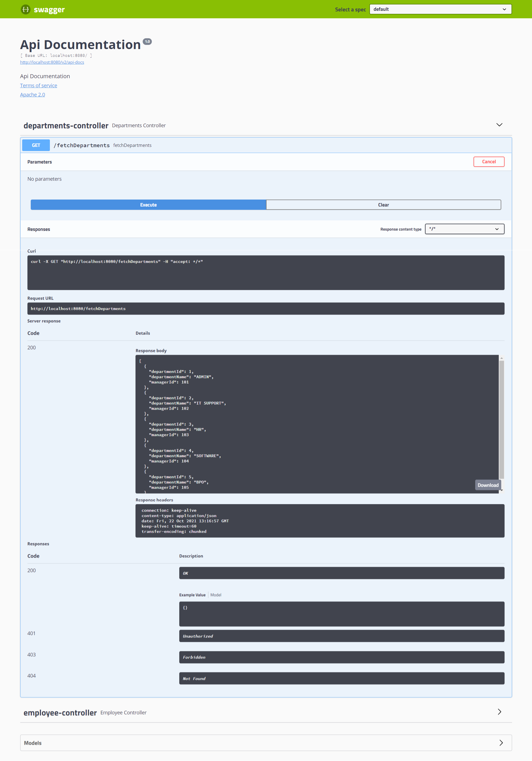Collapse the departments-controller section
Viewport: 532px width, 761px height.
pos(499,125)
